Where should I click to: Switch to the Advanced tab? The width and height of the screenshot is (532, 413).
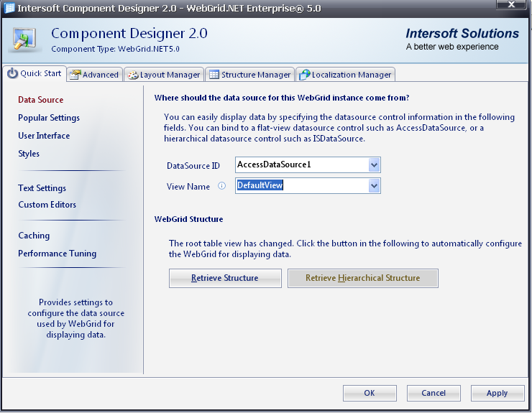(x=94, y=75)
